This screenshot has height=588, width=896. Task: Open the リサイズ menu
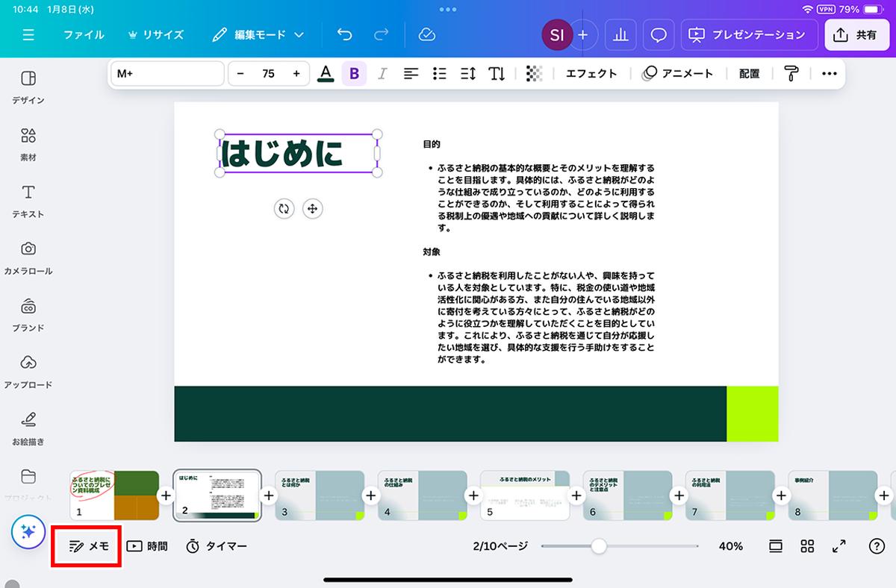point(155,35)
